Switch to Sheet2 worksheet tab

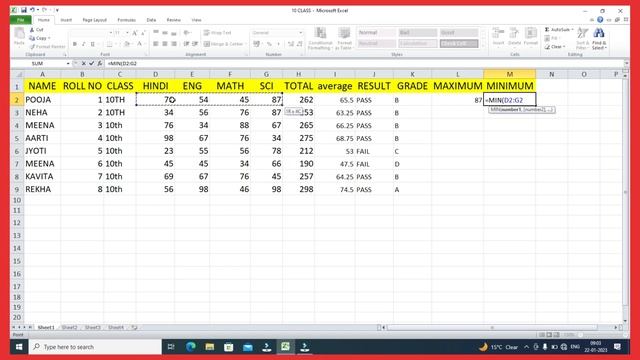tap(69, 327)
